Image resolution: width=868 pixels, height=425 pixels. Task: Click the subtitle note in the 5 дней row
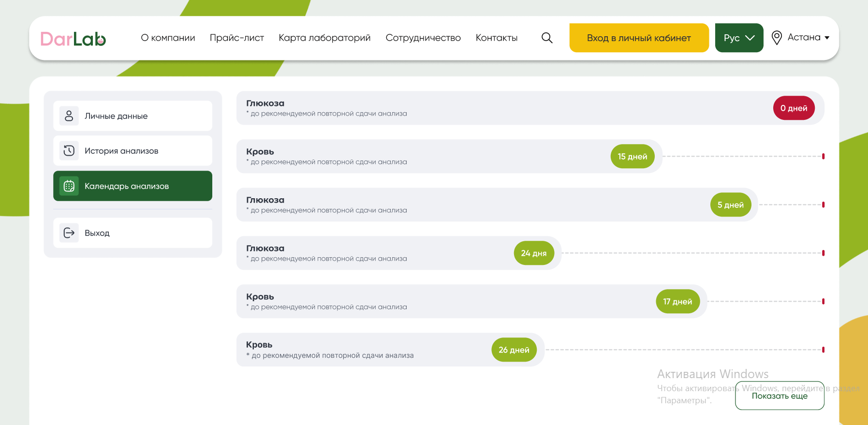coord(327,210)
